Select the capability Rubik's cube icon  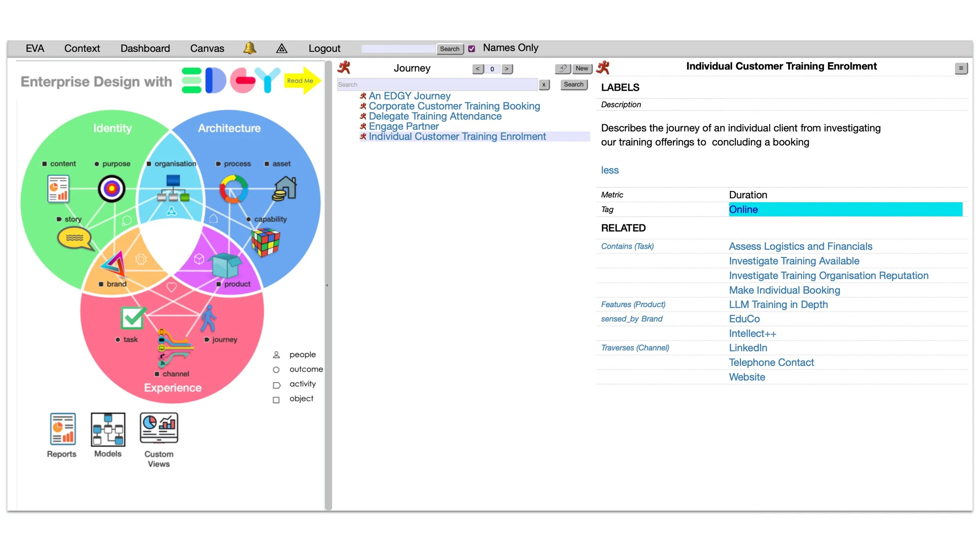[x=265, y=242]
